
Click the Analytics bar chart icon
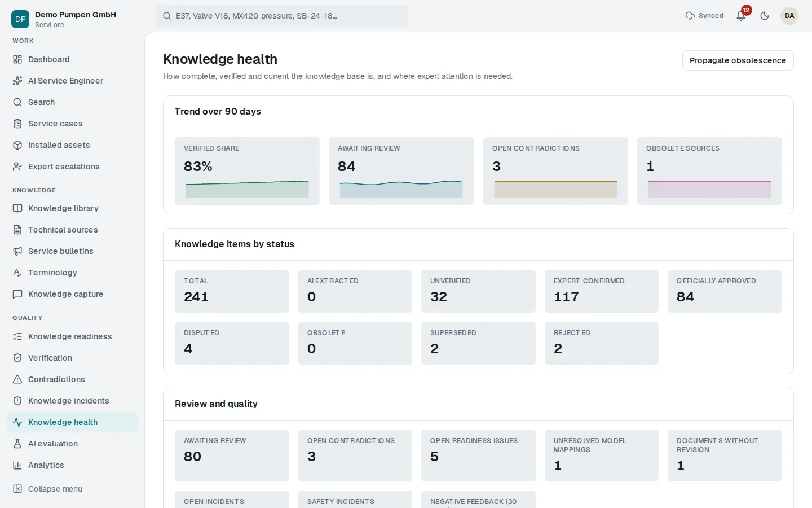pos(17,465)
